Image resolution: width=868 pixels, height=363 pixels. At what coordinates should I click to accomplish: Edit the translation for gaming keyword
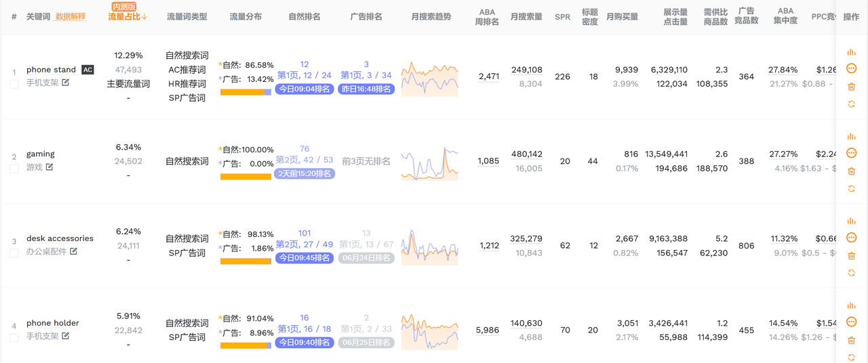click(x=50, y=167)
